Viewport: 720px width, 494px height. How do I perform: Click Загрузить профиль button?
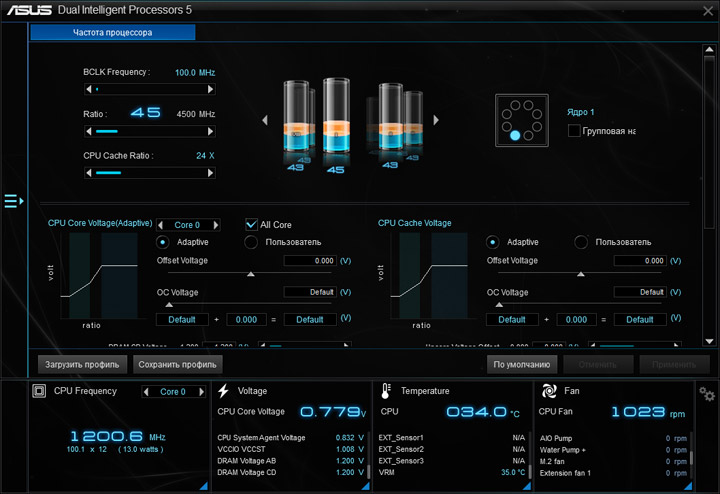point(82,365)
